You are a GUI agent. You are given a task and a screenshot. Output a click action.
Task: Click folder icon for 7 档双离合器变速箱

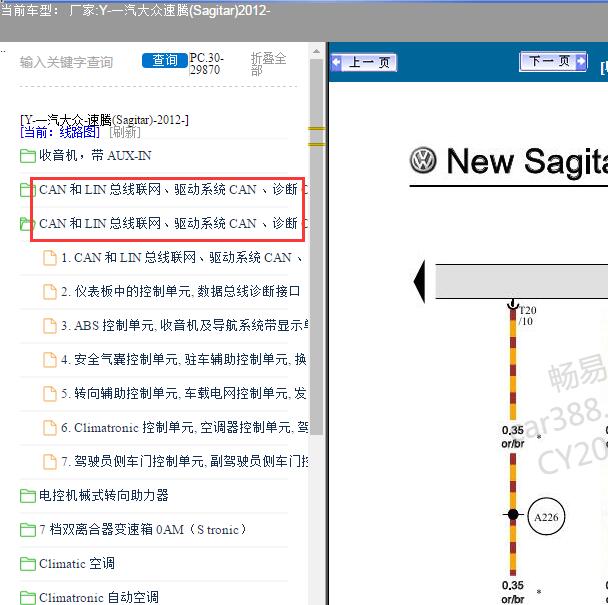click(28, 530)
